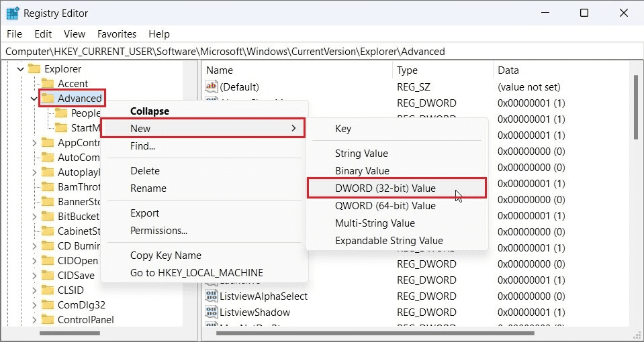Select the Advanced key in tree
This screenshot has width=644, height=342.
(x=80, y=99)
